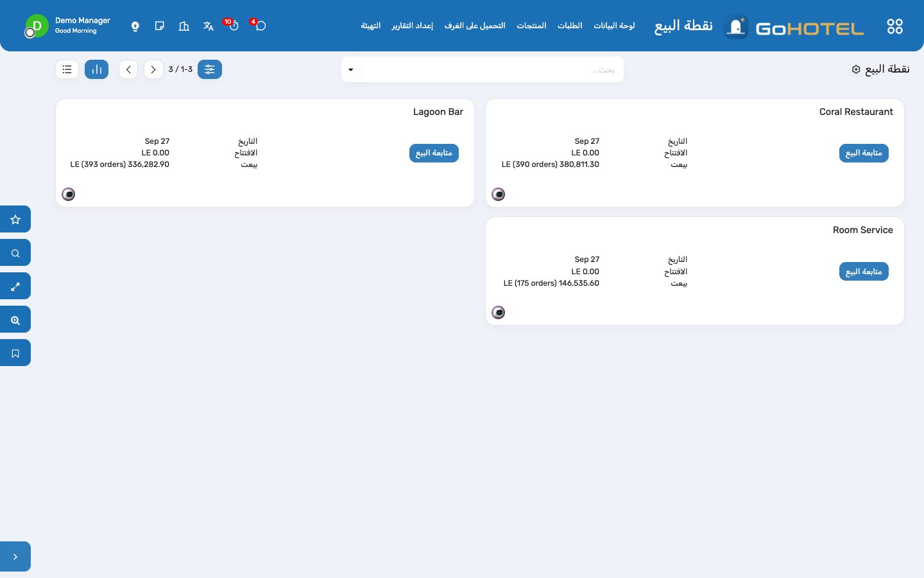
Task: Open the sticky note icon in header
Action: point(160,26)
